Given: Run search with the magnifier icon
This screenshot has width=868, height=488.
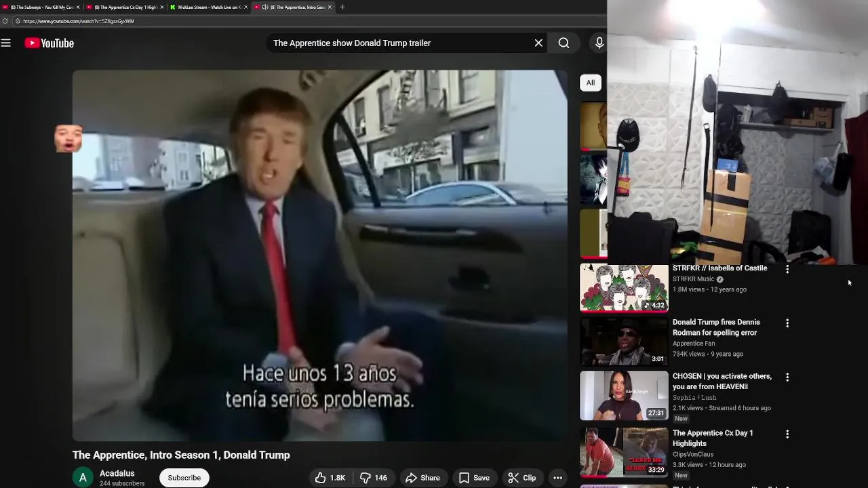Looking at the screenshot, I should click(564, 43).
